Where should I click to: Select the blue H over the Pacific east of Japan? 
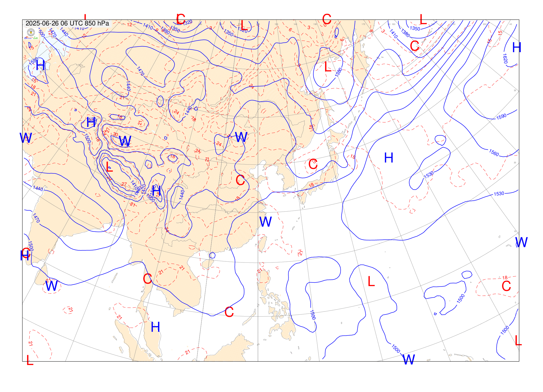(x=388, y=158)
